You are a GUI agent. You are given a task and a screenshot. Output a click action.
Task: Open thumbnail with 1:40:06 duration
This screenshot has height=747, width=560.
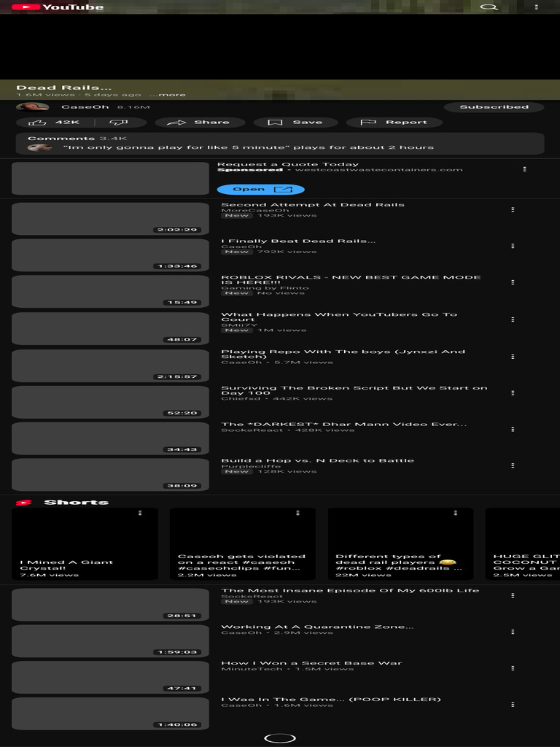click(x=110, y=713)
